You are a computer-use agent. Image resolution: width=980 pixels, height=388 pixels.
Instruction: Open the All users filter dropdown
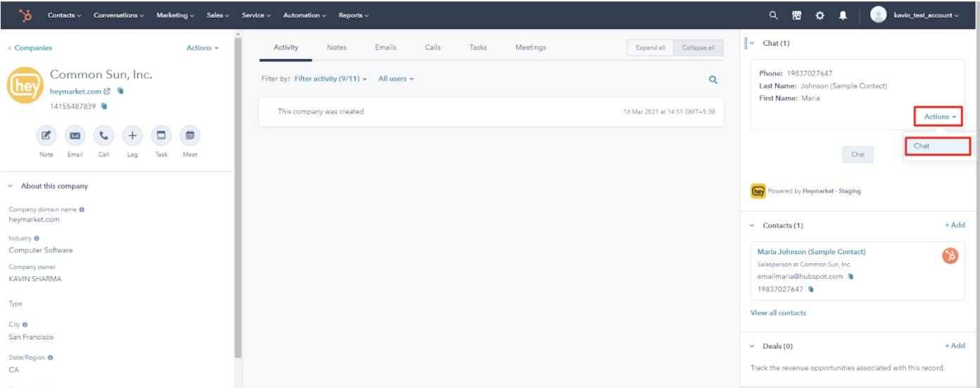[x=396, y=79]
